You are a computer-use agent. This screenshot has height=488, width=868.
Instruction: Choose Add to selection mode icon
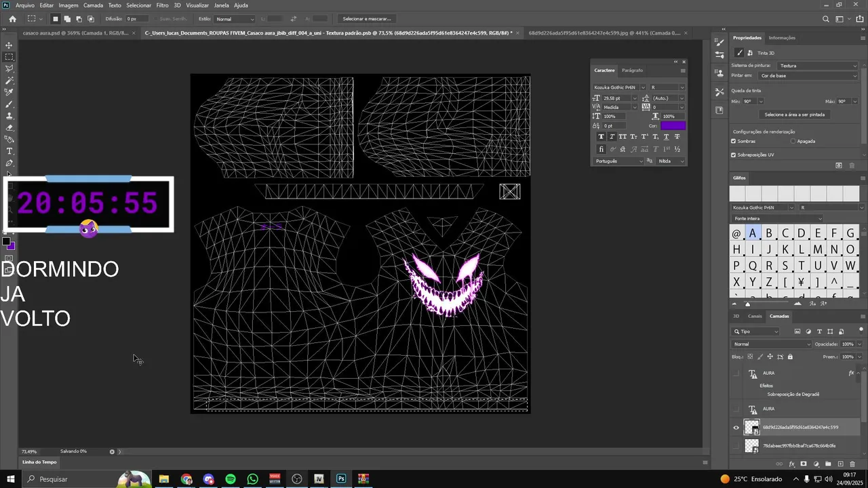point(67,19)
